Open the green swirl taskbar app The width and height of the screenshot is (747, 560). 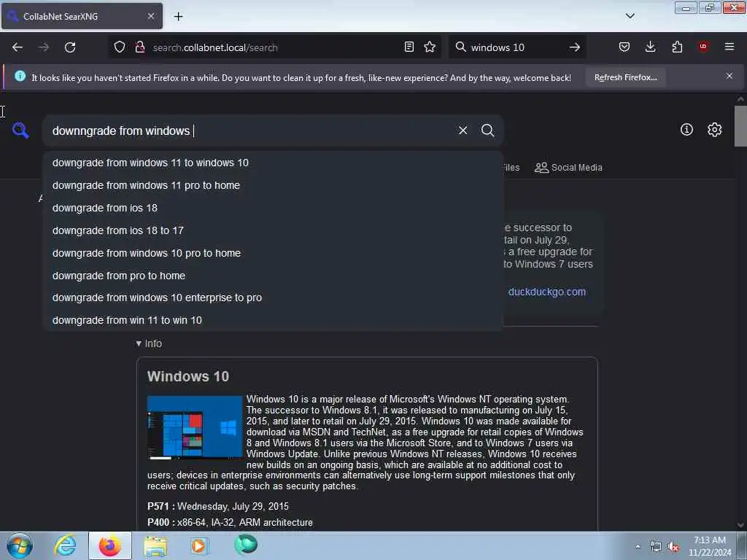246,545
